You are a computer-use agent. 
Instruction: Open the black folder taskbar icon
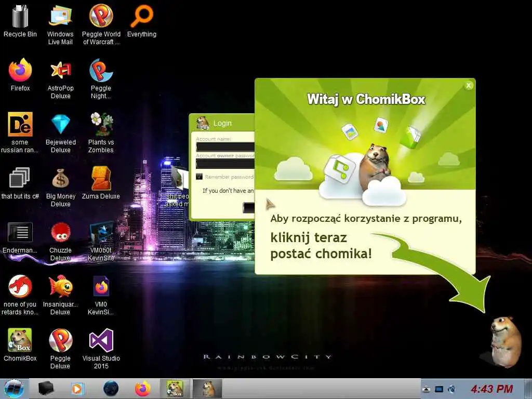click(46, 389)
